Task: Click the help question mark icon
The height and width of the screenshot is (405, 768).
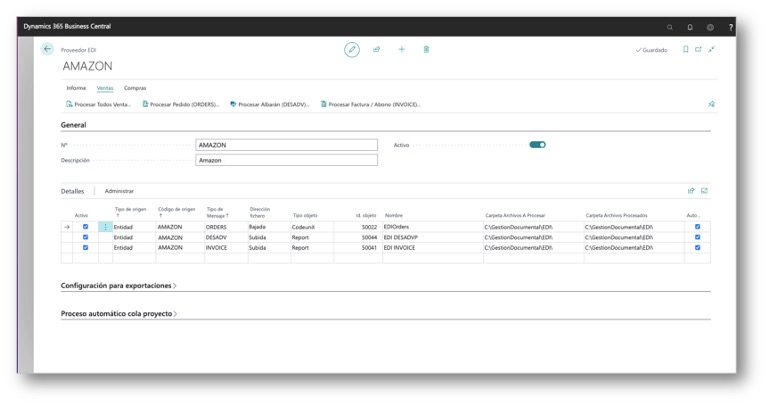Action: (731, 27)
